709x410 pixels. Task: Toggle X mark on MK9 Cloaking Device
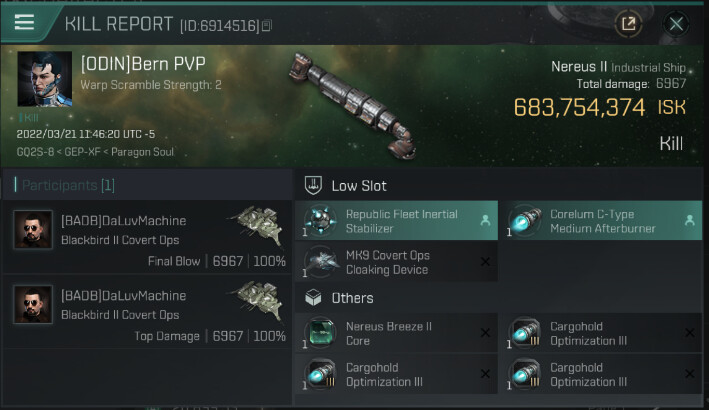pos(485,262)
